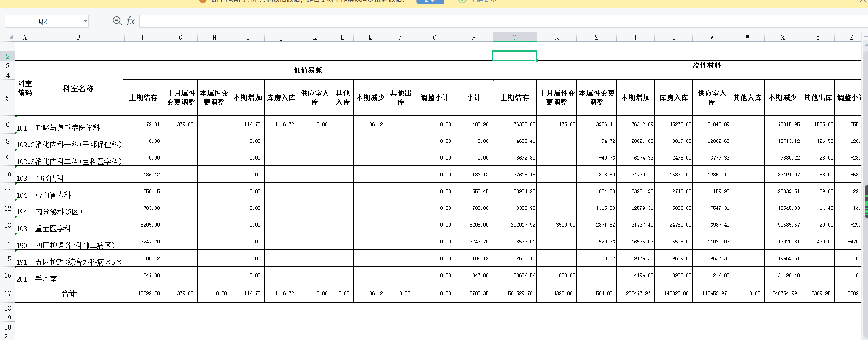Screen dimensions: 868x340
Task: Click 上期结存 header under 一次性材料
Action: (515, 97)
